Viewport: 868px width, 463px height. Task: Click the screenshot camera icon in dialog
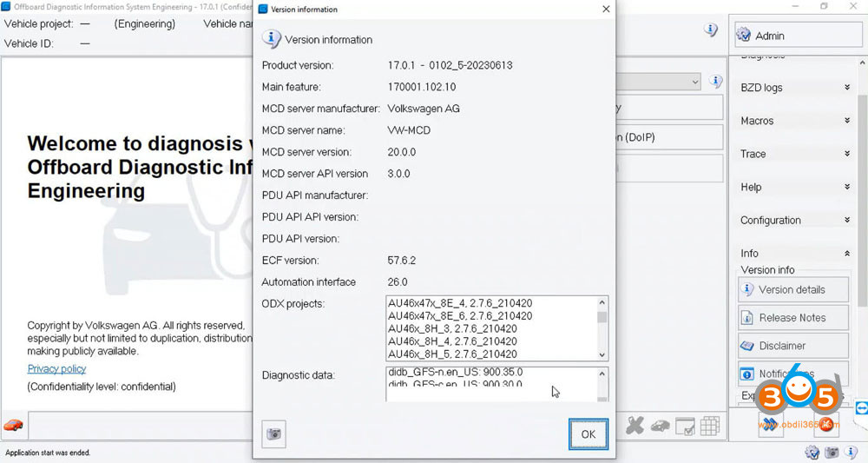click(x=274, y=434)
